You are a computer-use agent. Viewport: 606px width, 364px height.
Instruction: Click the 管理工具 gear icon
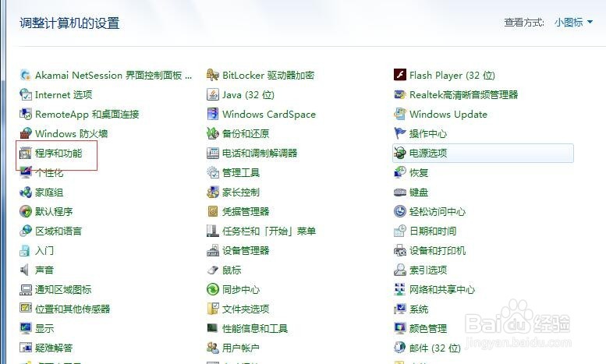tap(213, 172)
